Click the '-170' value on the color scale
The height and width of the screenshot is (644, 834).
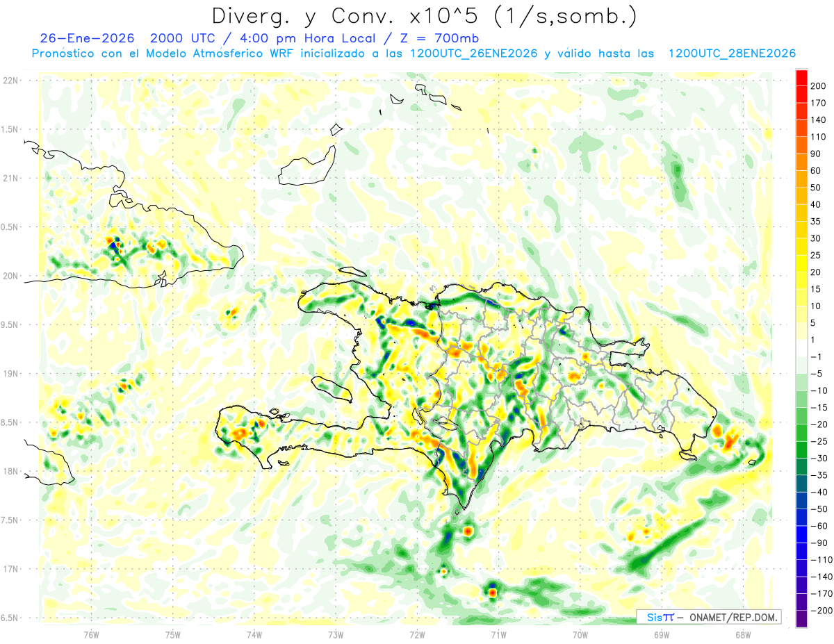click(x=820, y=593)
